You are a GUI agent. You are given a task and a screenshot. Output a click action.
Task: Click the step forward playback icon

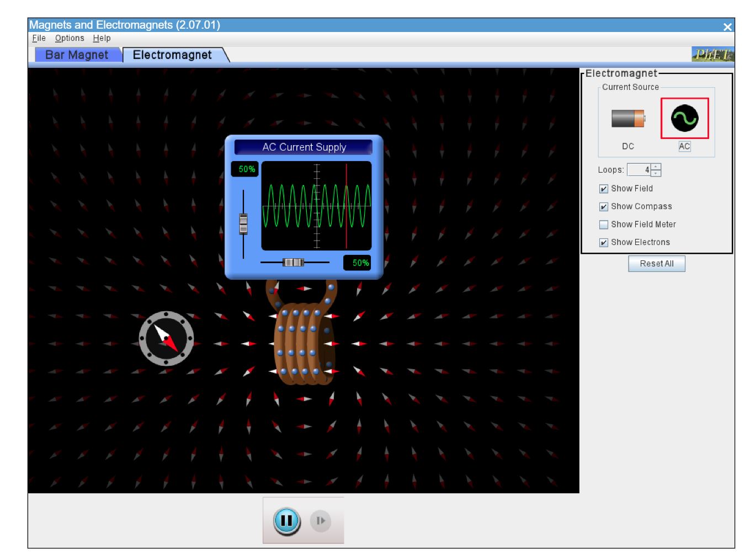click(x=321, y=520)
